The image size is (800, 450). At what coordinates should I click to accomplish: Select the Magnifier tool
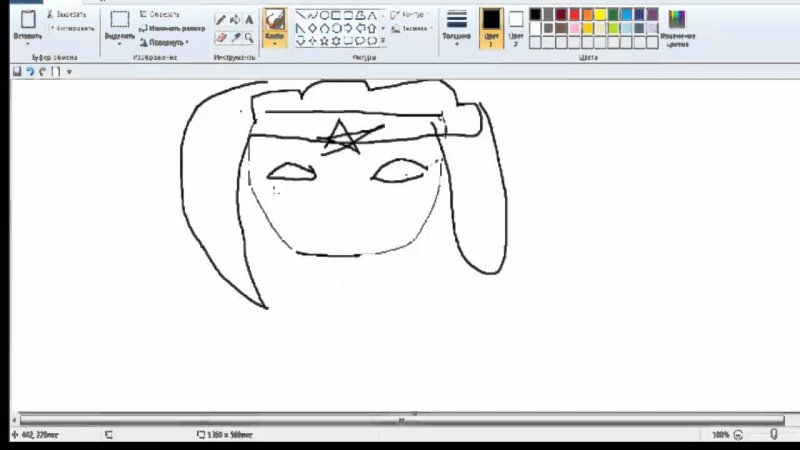pyautogui.click(x=249, y=37)
